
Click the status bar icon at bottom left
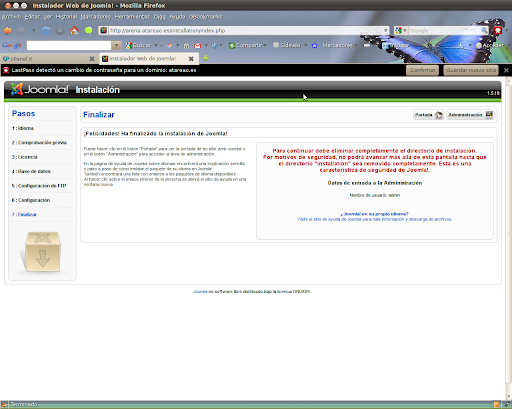click(3, 405)
